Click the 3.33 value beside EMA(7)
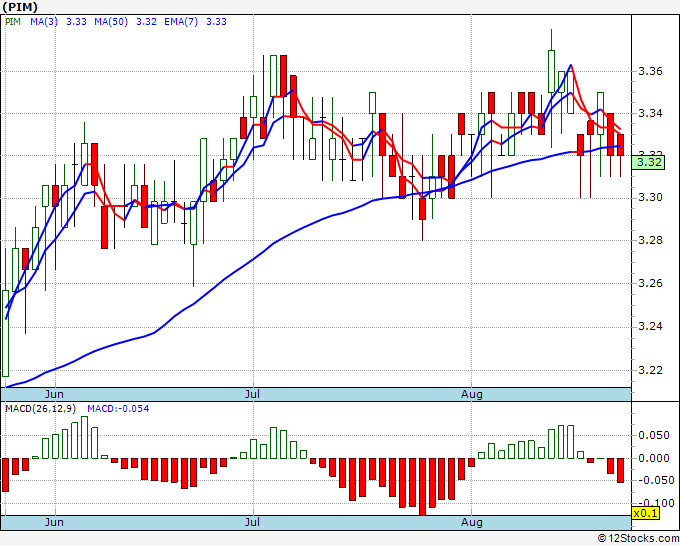This screenshot has width=680, height=546. click(x=216, y=22)
